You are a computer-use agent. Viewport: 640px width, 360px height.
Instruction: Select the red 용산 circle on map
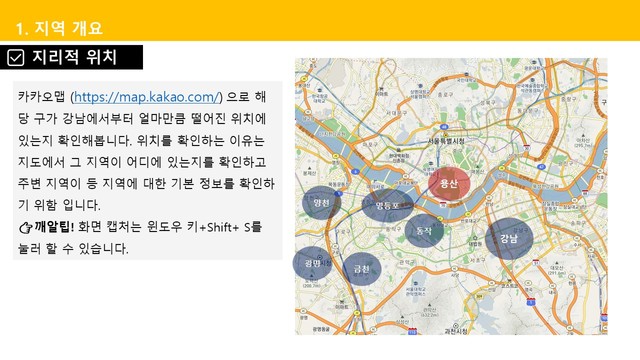tap(449, 183)
